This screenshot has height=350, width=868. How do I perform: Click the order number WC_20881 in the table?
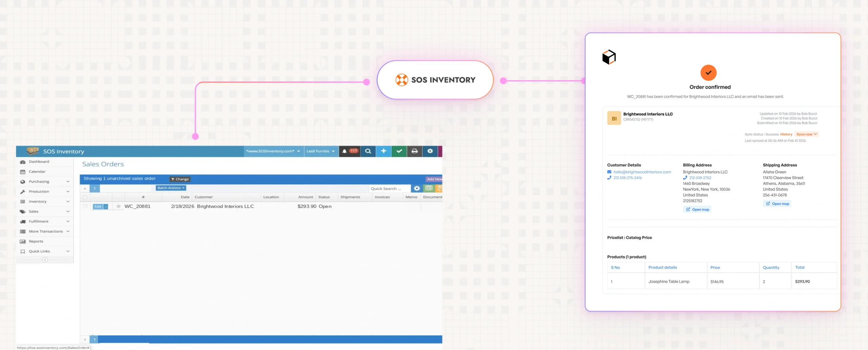[137, 206]
